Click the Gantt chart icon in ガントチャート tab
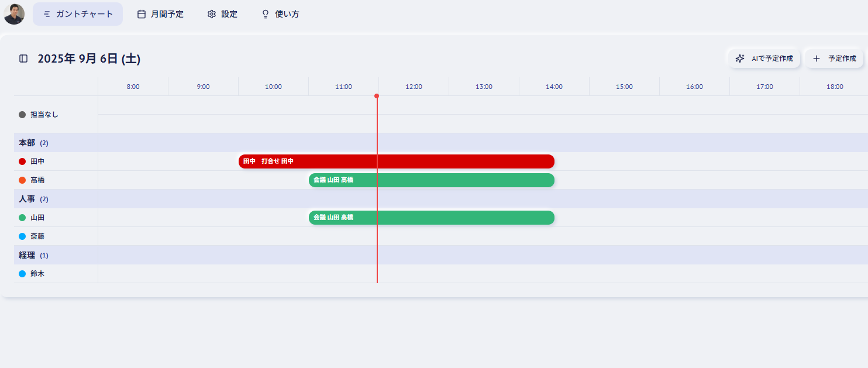 pos(47,14)
